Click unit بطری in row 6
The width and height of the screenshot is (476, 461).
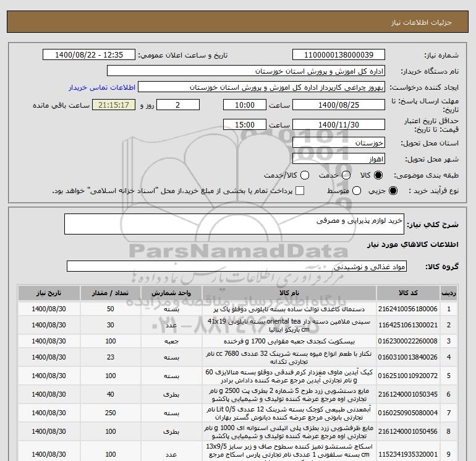(x=171, y=395)
